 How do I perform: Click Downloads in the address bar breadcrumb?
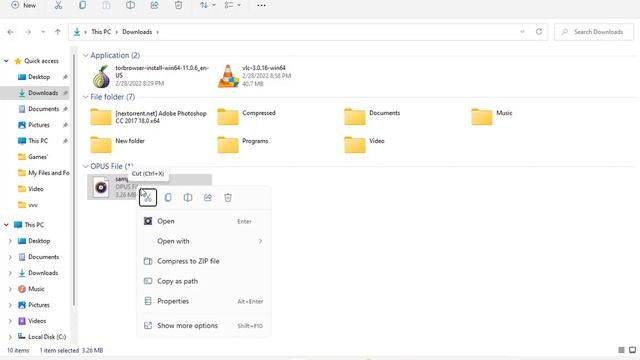click(x=137, y=32)
